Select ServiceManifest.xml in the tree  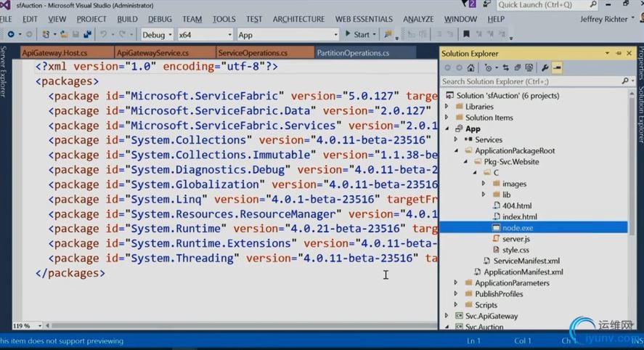click(526, 261)
